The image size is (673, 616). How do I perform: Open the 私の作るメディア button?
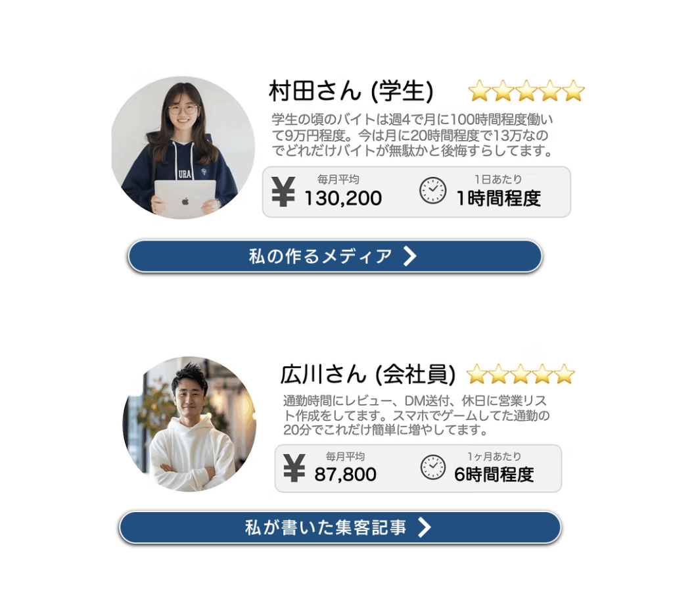pyautogui.click(x=335, y=256)
